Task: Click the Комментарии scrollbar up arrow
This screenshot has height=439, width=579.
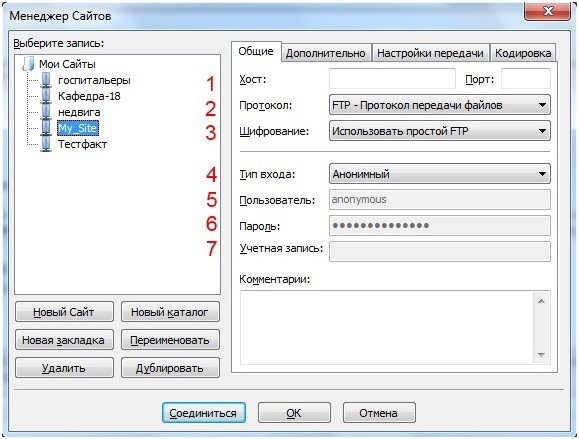Action: coord(541,301)
